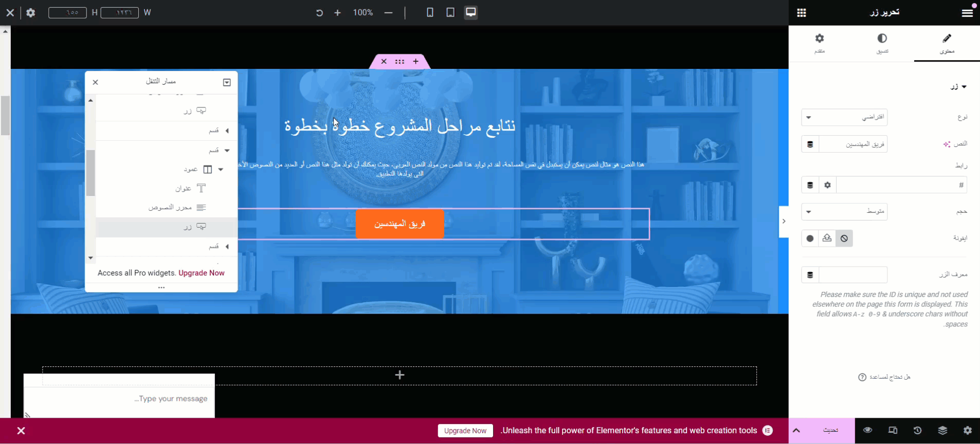The height and width of the screenshot is (444, 980).
Task: Open the حجم size dropdown
Action: (844, 212)
